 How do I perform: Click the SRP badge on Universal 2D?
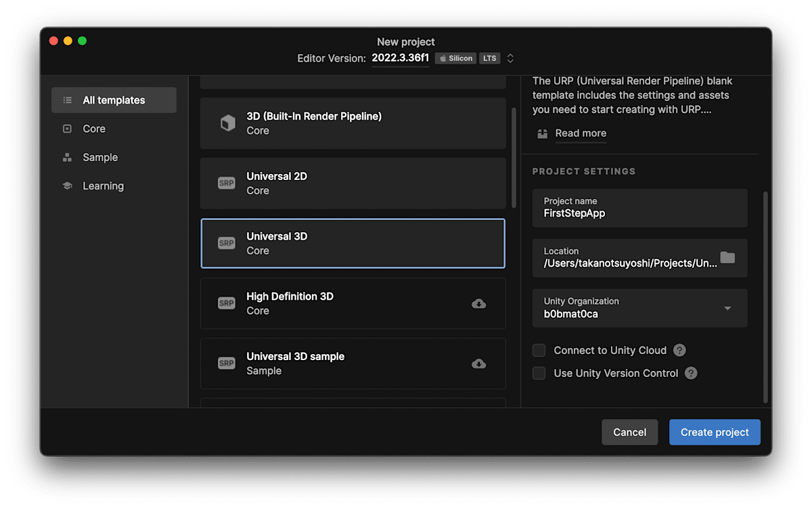pyautogui.click(x=227, y=183)
